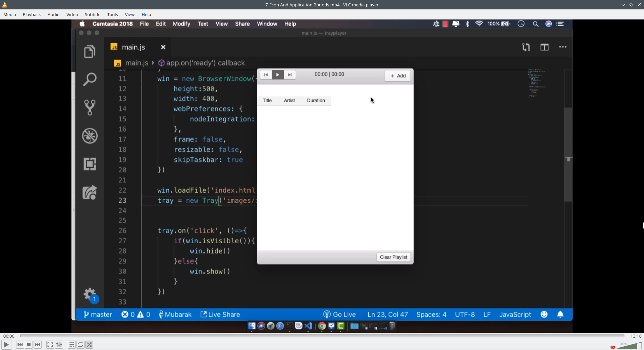Click the Terminal icon in the macOS dock
This screenshot has height=350, width=644.
(x=289, y=326)
